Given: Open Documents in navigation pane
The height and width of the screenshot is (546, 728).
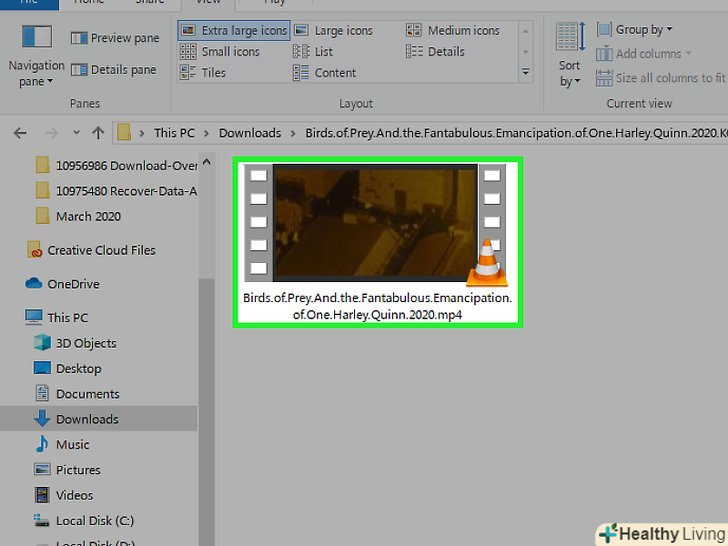Looking at the screenshot, I should [77, 394].
